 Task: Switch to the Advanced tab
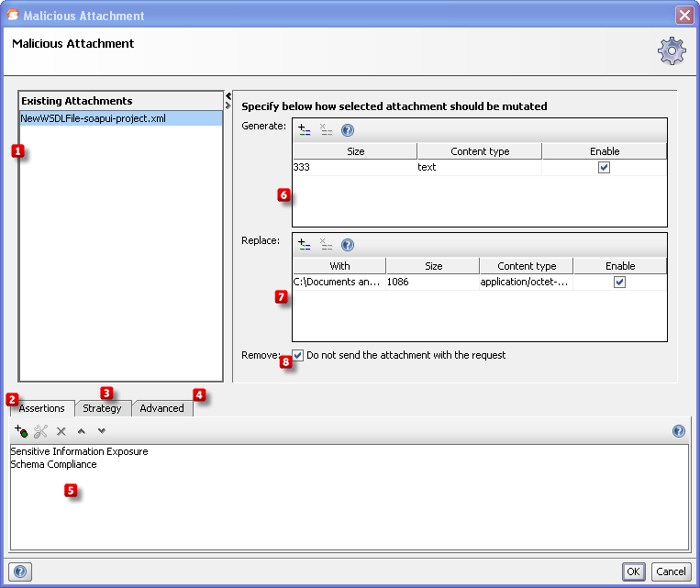162,408
